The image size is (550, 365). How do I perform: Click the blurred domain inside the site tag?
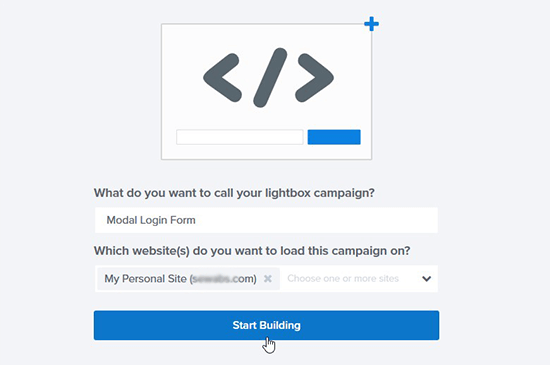coord(212,279)
